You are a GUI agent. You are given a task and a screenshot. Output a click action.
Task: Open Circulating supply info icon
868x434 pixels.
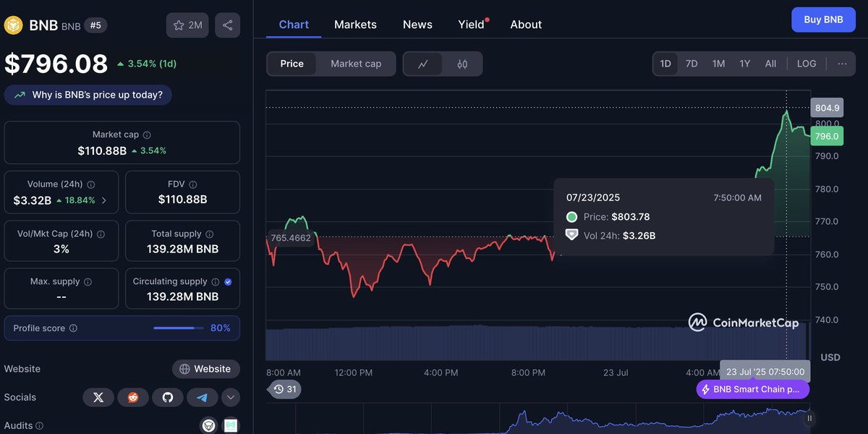(215, 282)
